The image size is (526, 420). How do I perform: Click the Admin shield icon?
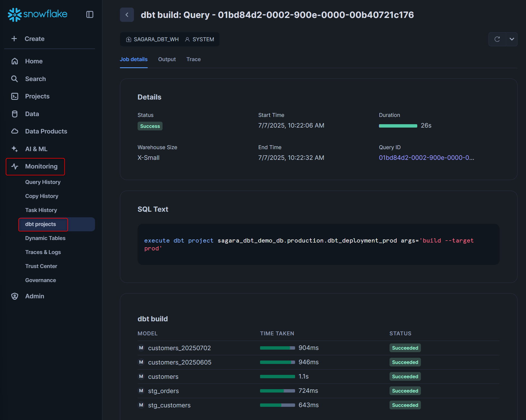coord(15,296)
